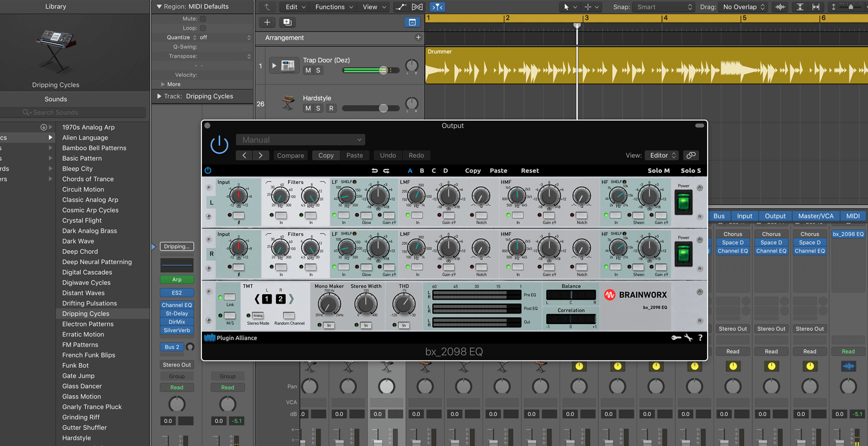Click the Trap Door drummer track icon
The height and width of the screenshot is (446, 868).
[x=288, y=65]
